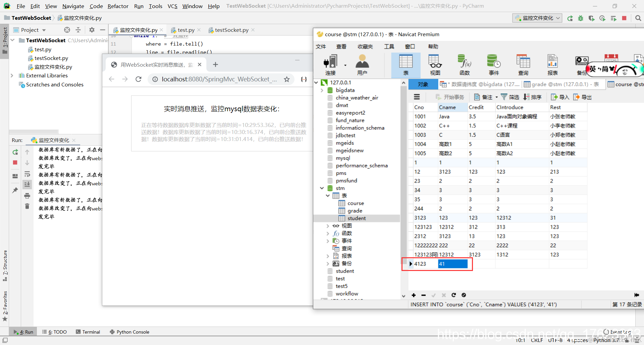Click the PyCharm debug bug icon
This screenshot has width=644, height=345.
click(x=581, y=18)
